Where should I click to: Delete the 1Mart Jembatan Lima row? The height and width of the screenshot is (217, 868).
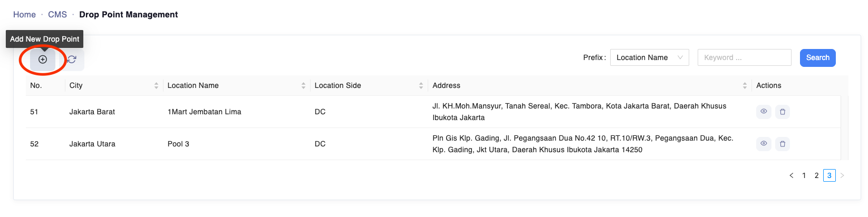[783, 112]
